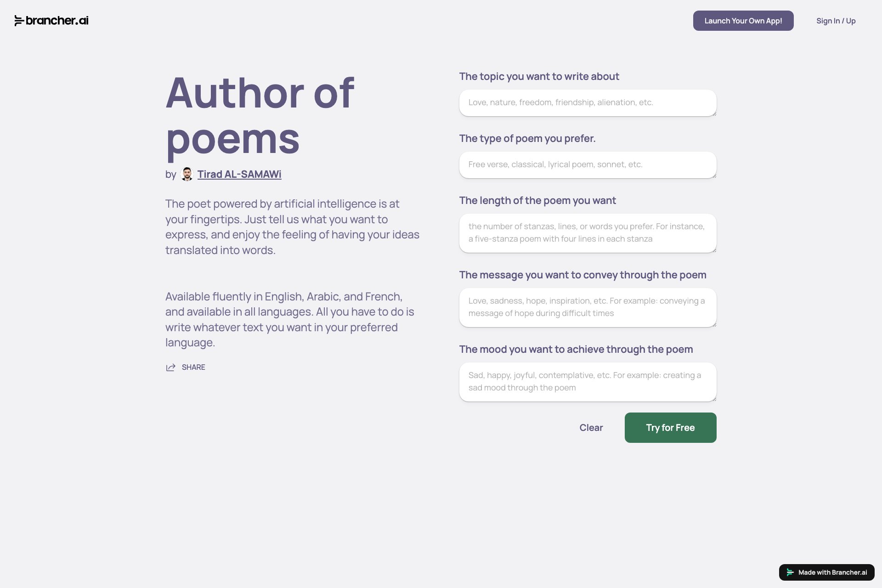Focus the mood input field
The width and height of the screenshot is (882, 588).
point(588,381)
